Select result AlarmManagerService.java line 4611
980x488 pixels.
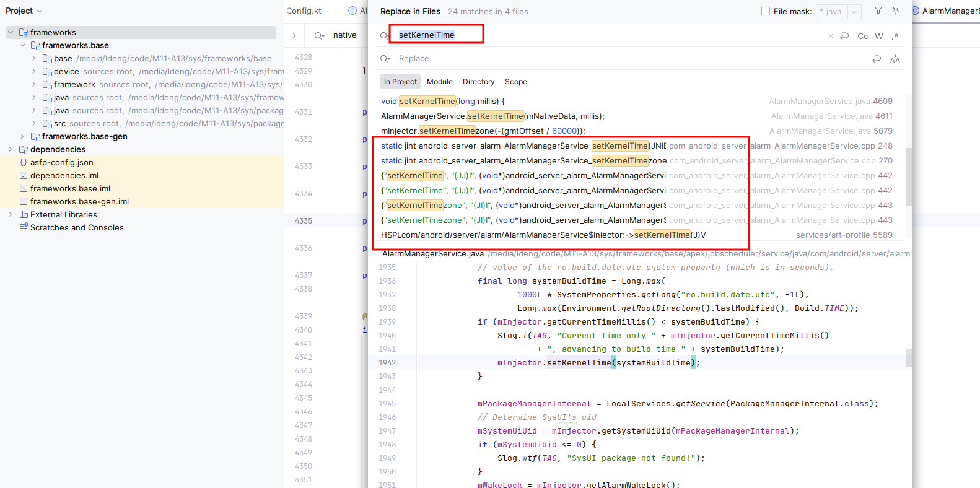[637, 116]
